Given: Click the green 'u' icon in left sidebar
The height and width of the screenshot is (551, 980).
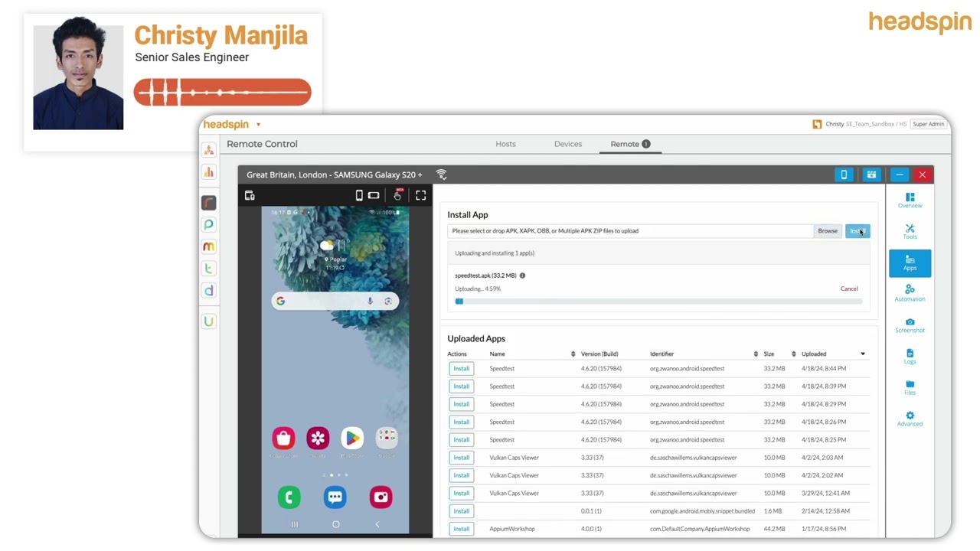Looking at the screenshot, I should coord(209,321).
